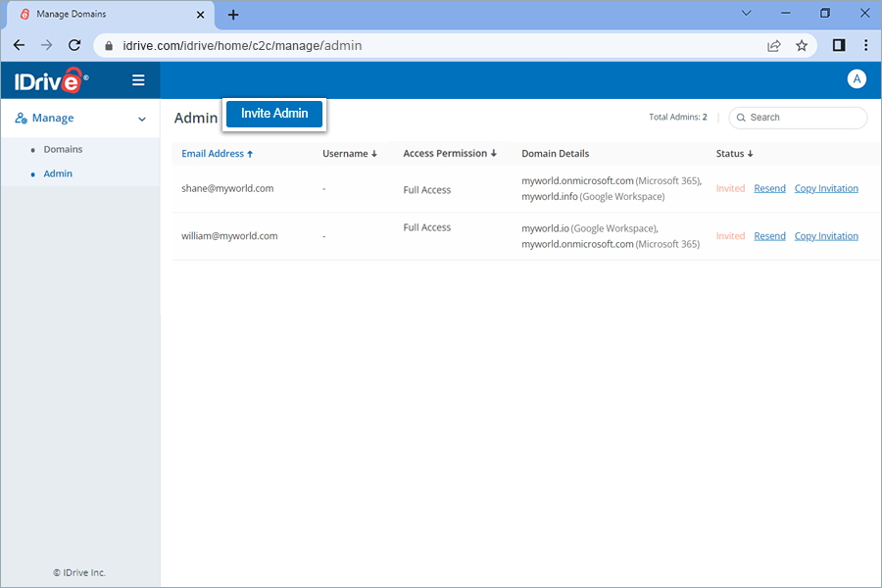
Task: Click Resend for shane@myworld.com
Action: tap(769, 188)
